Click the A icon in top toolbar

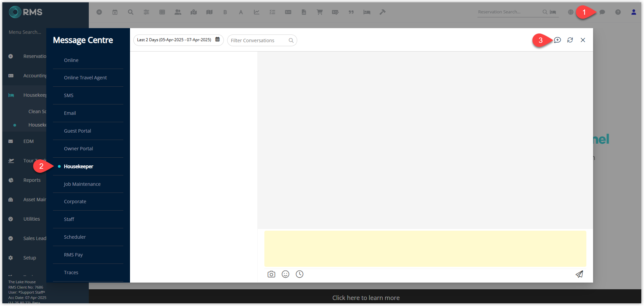[x=241, y=12]
